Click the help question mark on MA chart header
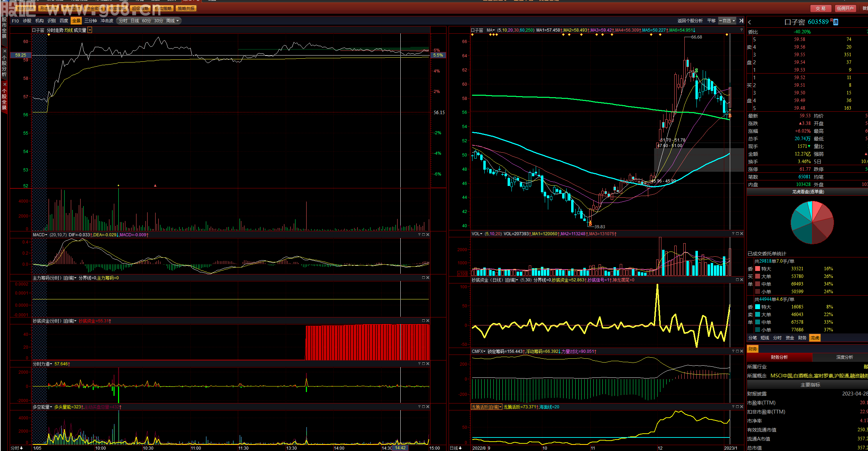The image size is (868, 451). click(x=741, y=30)
